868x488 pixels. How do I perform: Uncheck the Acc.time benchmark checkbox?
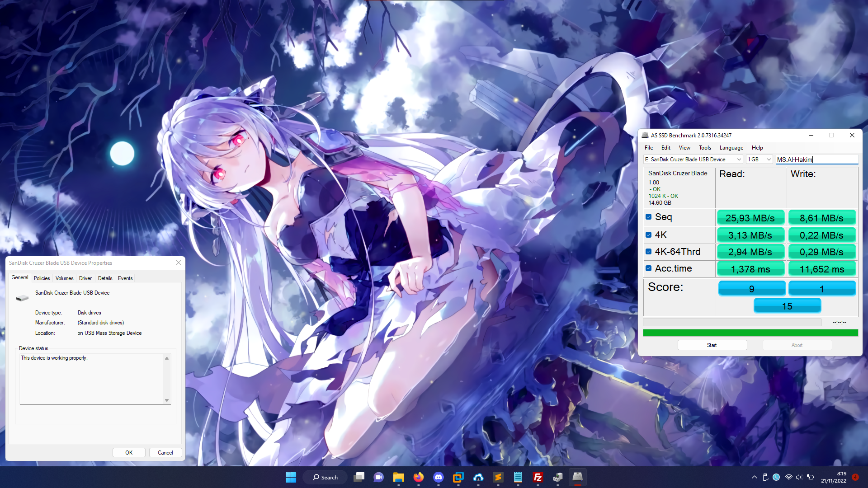point(648,268)
